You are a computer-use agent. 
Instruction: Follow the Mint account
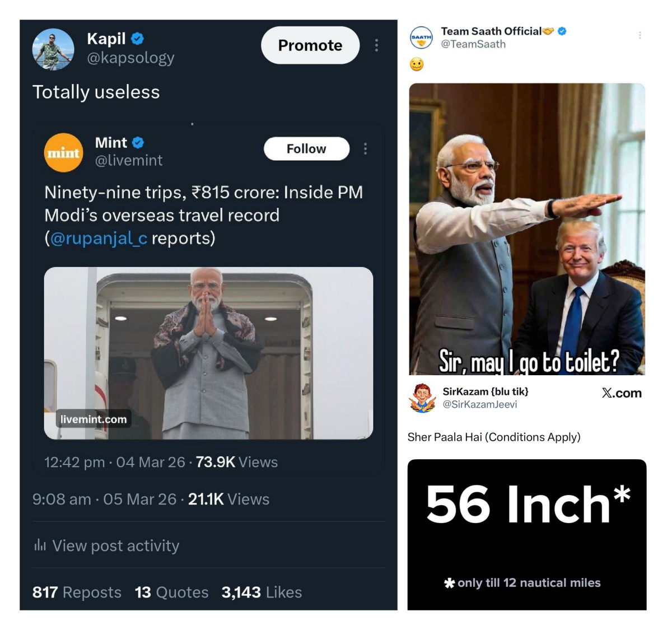(306, 148)
